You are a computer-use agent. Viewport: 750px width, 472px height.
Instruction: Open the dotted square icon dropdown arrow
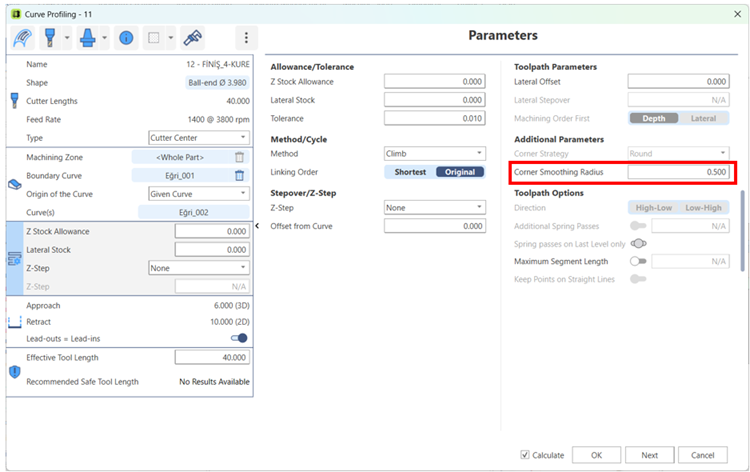tap(170, 38)
